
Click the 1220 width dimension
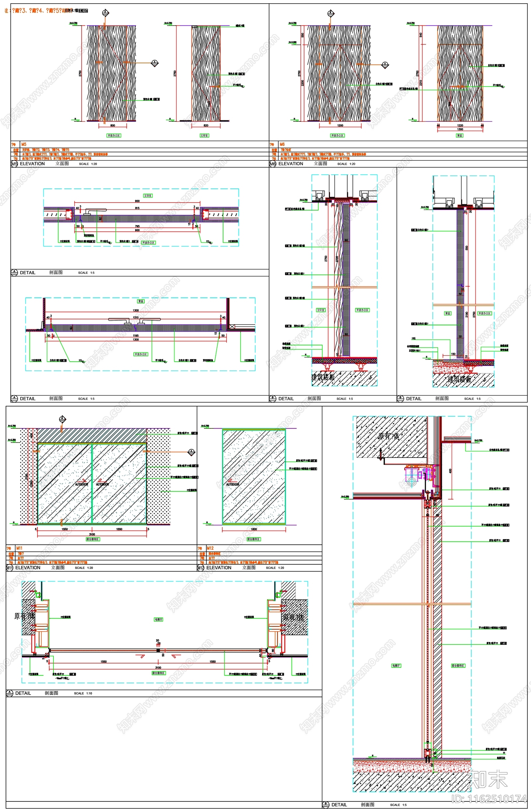pos(460,126)
